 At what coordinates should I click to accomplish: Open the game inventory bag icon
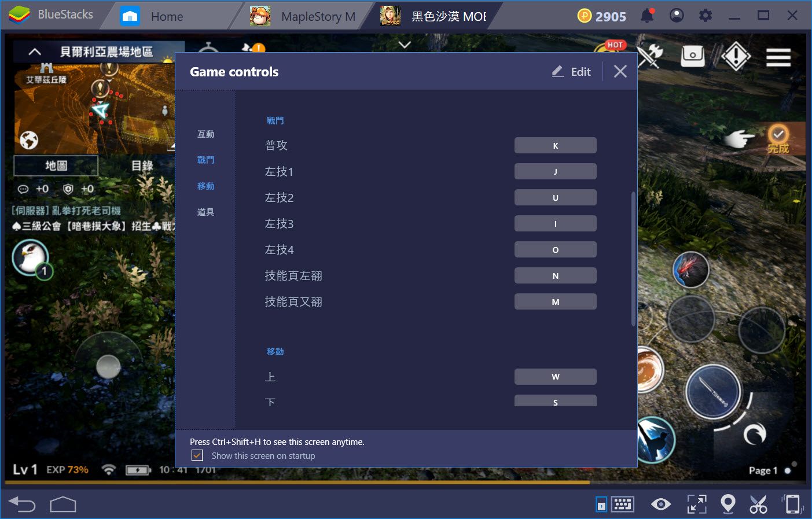692,56
